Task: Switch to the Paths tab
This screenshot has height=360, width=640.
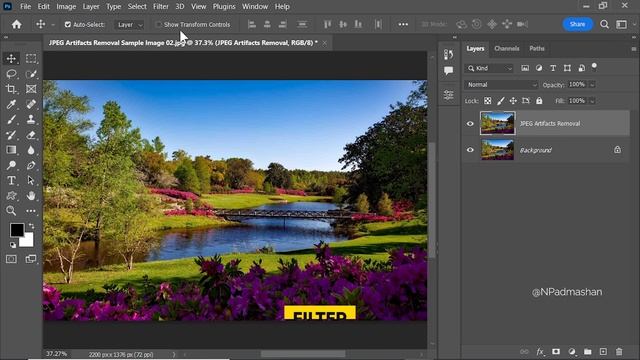Action: (537, 48)
